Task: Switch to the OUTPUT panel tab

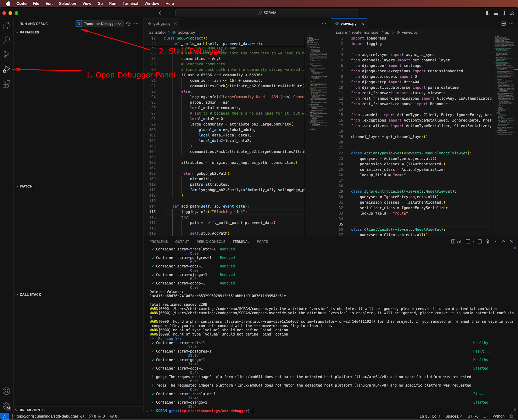Action: (182, 242)
